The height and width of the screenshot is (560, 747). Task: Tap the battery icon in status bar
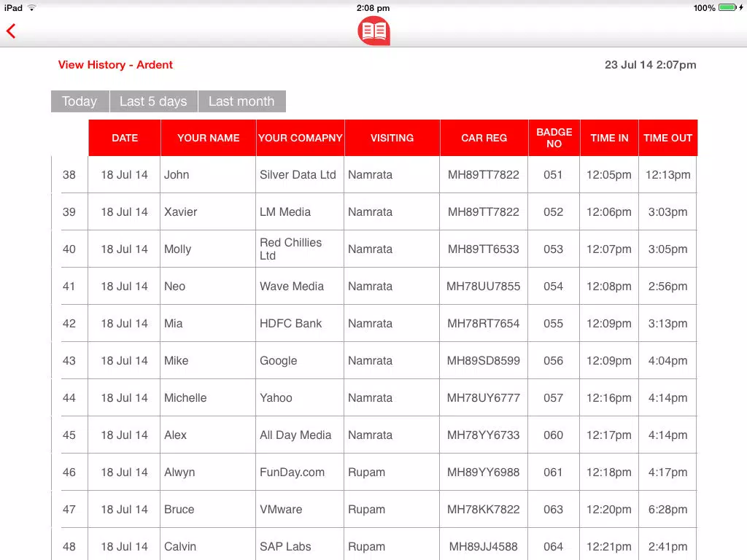pos(727,7)
